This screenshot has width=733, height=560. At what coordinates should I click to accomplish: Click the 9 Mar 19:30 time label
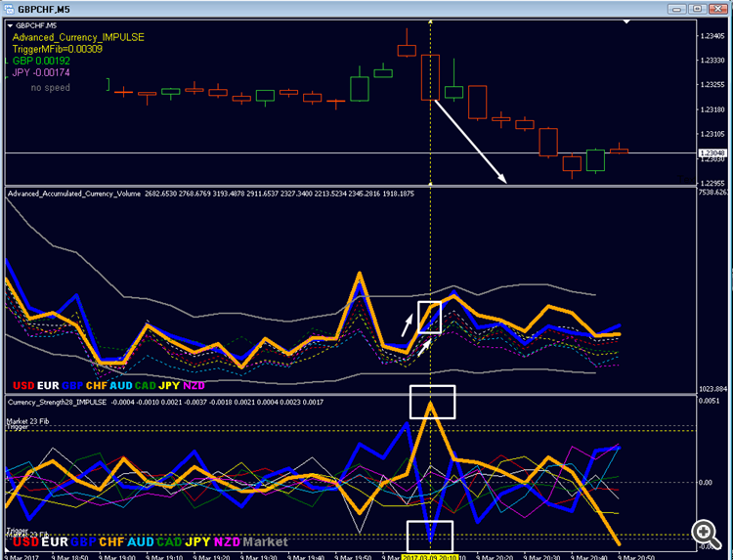pos(259,557)
